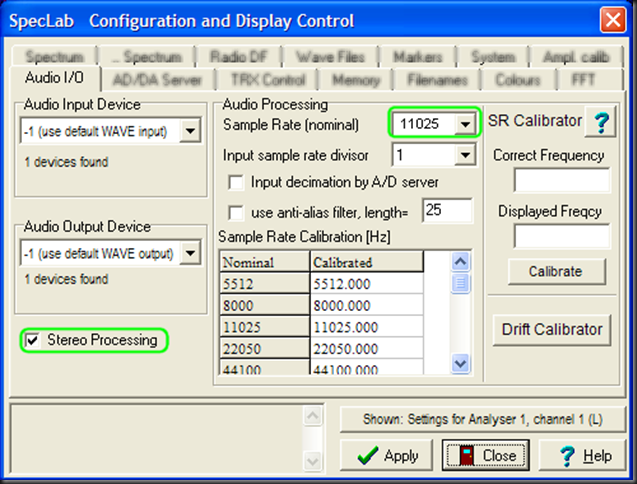
Task: Open the first Spectrum tab
Action: (x=54, y=57)
